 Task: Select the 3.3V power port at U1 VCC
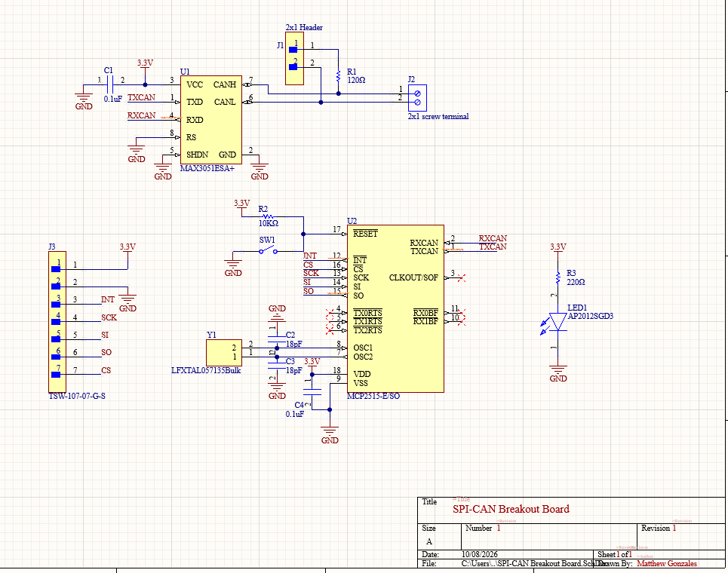145,65
